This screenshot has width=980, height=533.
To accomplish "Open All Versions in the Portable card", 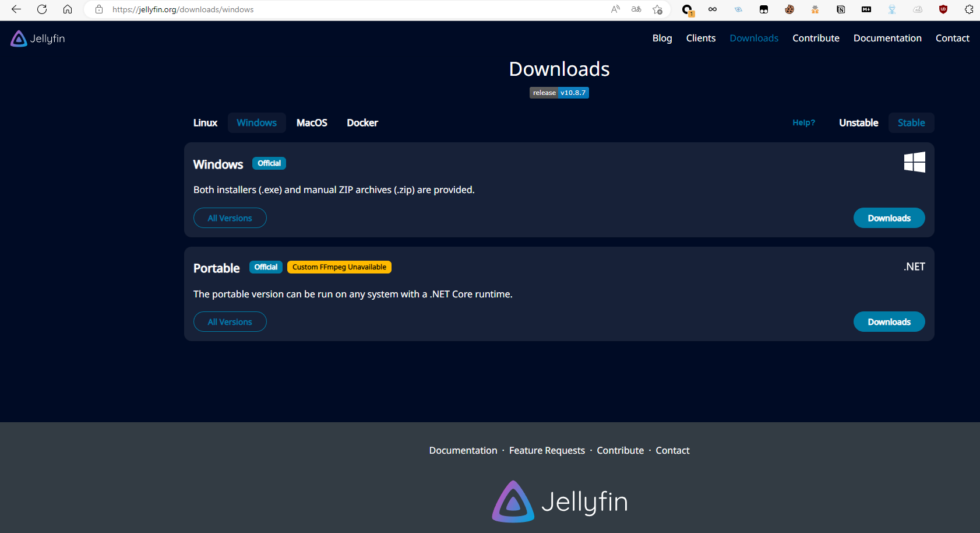I will point(230,322).
